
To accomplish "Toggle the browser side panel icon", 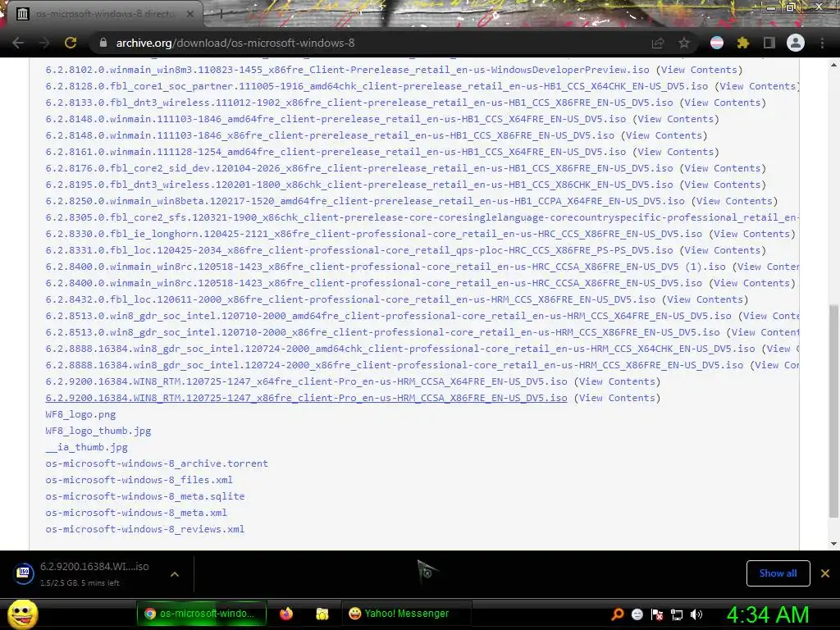I will point(769,43).
